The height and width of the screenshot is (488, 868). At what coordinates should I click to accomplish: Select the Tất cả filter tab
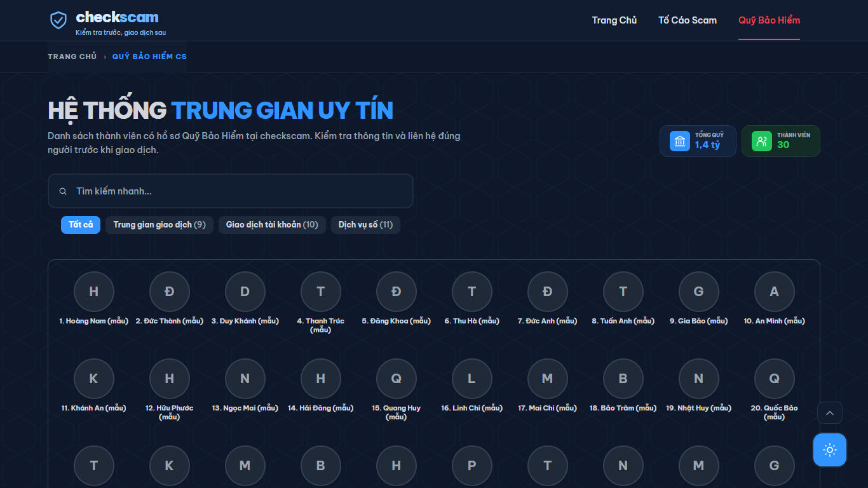tap(81, 225)
